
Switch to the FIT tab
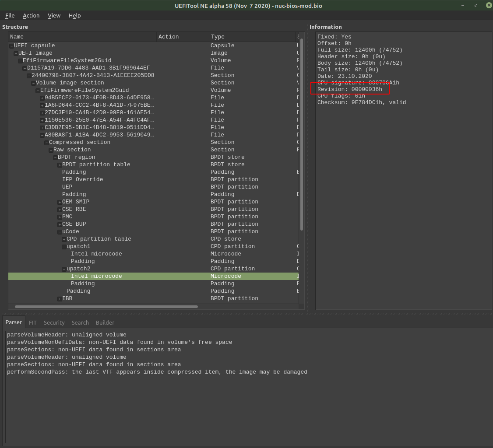33,322
